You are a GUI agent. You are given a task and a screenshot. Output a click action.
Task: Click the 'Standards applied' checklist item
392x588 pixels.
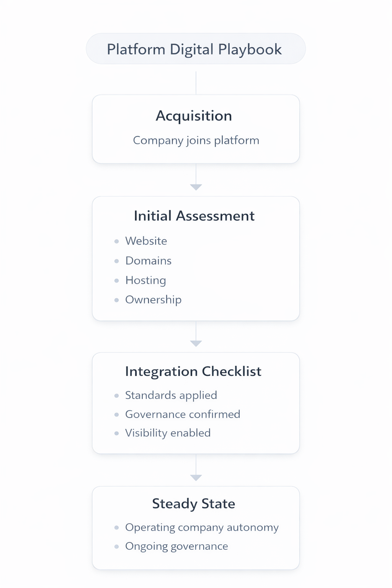tap(171, 395)
